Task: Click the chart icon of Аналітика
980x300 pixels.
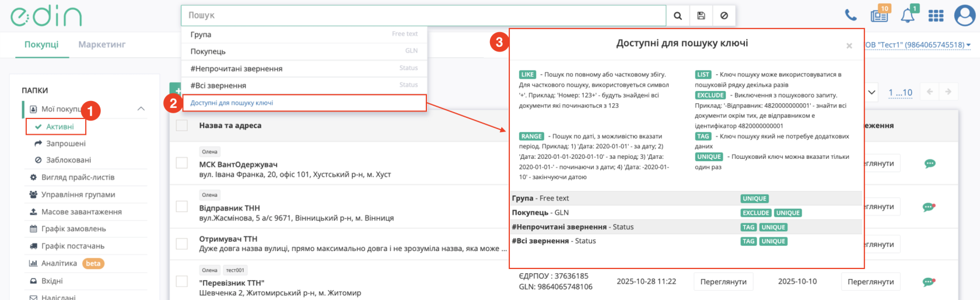Action: point(33,263)
